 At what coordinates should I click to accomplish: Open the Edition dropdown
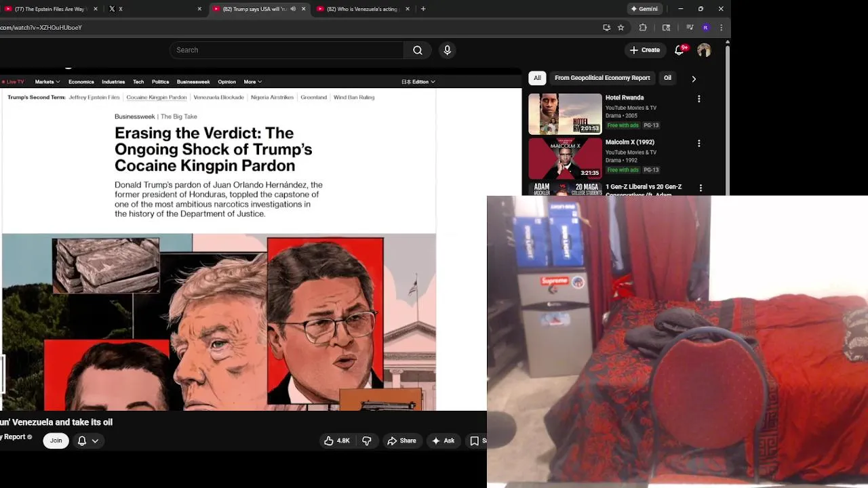(418, 82)
